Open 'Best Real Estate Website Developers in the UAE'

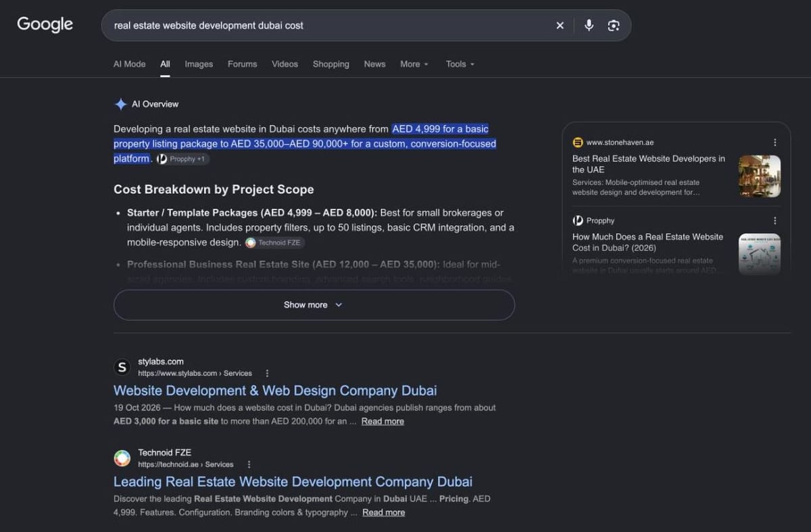click(x=649, y=164)
